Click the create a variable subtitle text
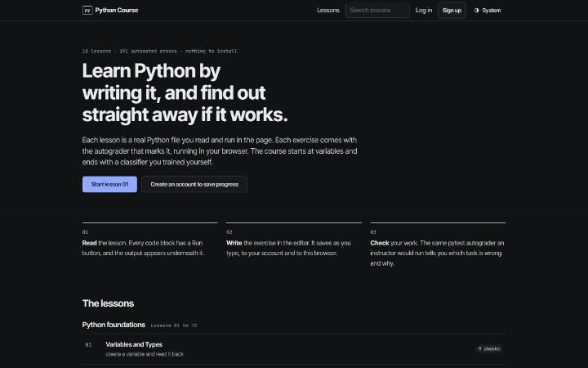 (145, 354)
